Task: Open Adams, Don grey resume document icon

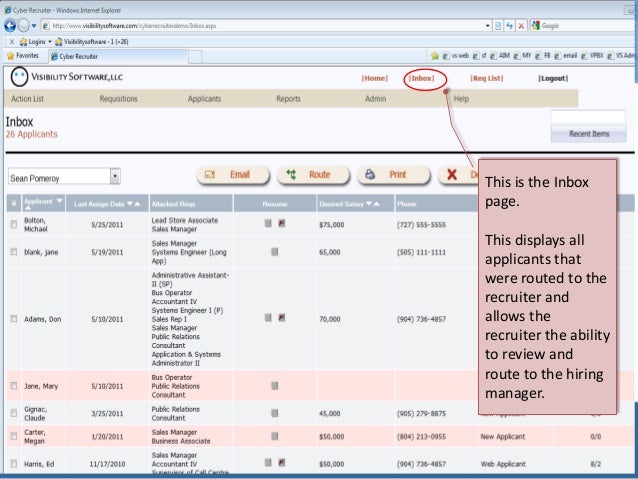Action: tap(268, 317)
